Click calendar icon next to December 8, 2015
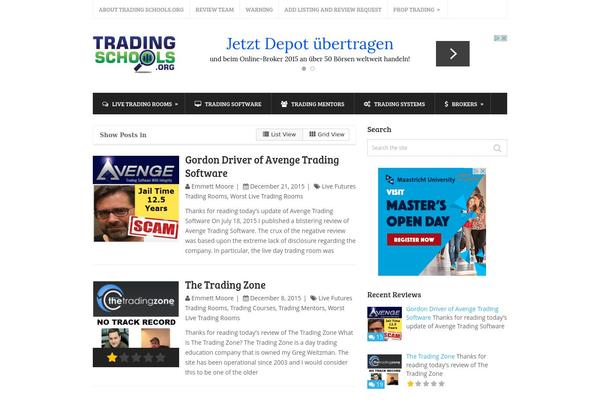This screenshot has height=400, width=600. (246, 298)
